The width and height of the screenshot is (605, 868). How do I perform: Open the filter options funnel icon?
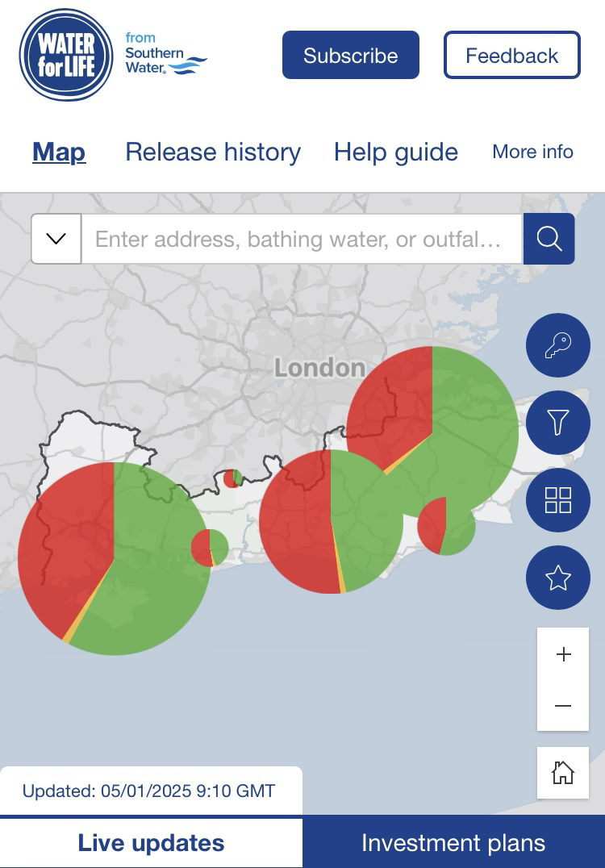pyautogui.click(x=558, y=422)
